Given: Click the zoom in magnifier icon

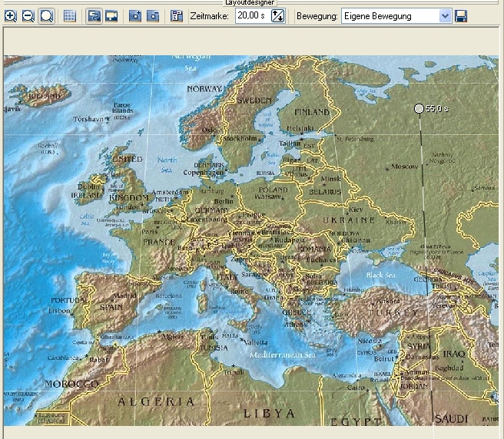Looking at the screenshot, I should pyautogui.click(x=11, y=16).
